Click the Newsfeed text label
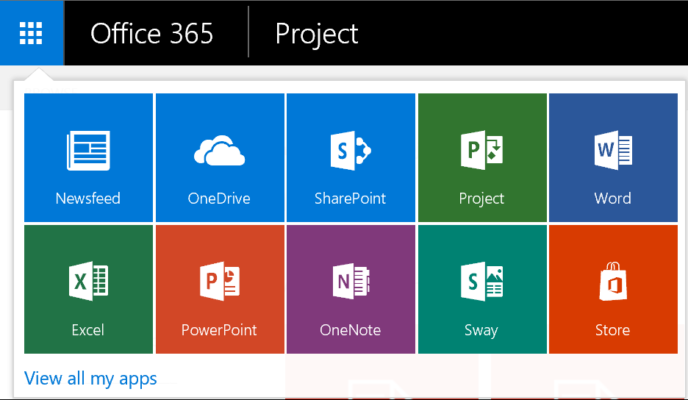 tap(88, 198)
